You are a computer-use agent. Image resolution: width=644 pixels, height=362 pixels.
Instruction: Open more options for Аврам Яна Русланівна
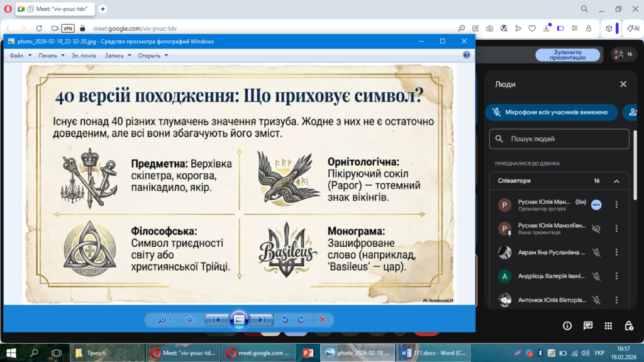[616, 252]
